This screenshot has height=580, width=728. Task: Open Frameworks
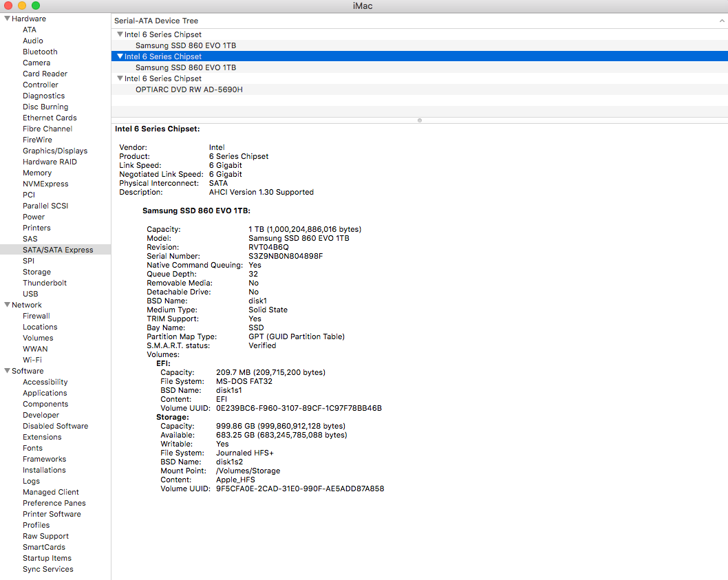pos(45,459)
